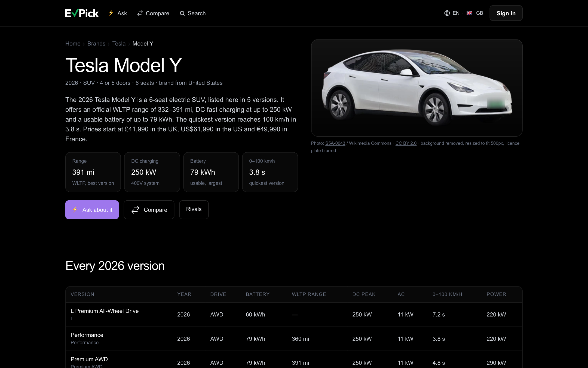Screen dimensions: 588x368
Task: Click 360 mi WLTP range cell
Action: pos(300,339)
